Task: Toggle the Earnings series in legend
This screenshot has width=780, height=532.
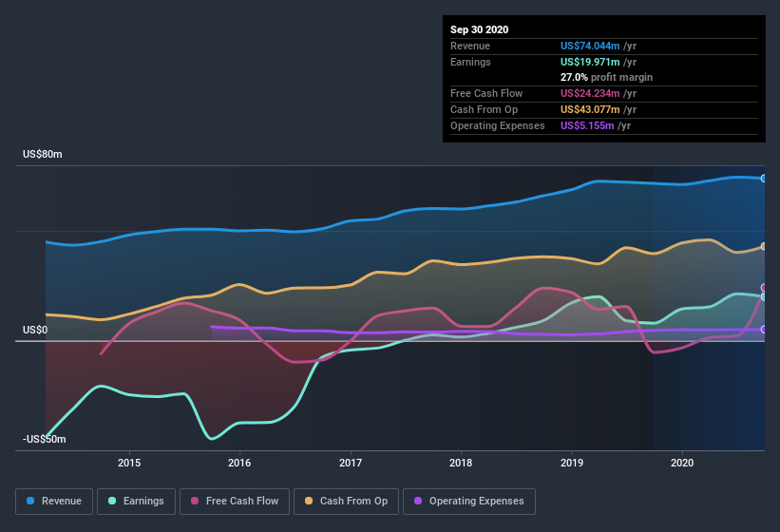Action: (136, 502)
